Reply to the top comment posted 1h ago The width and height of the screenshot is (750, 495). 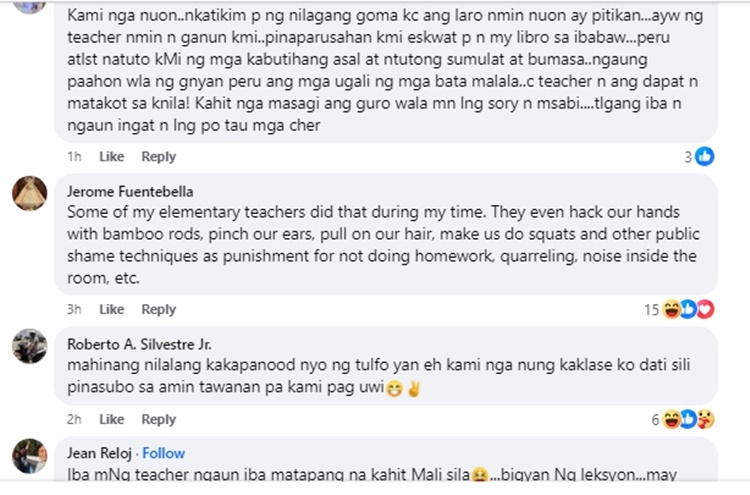coord(158,157)
